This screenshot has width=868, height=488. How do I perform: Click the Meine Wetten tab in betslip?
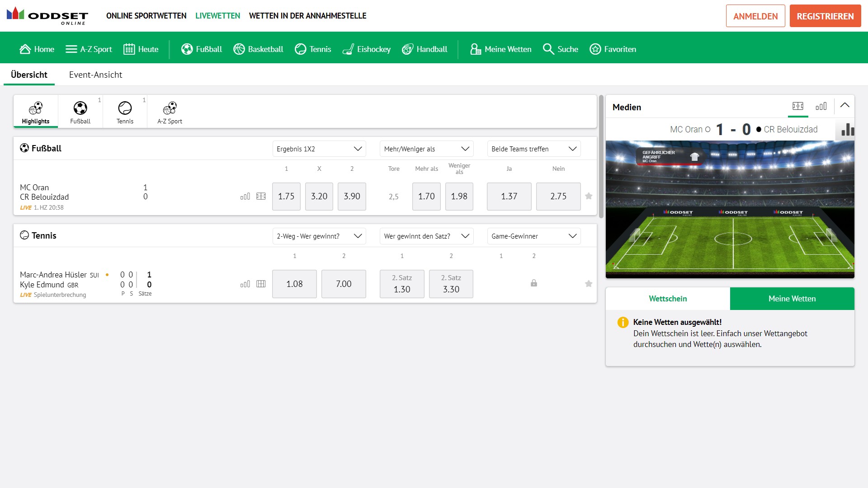click(x=792, y=299)
